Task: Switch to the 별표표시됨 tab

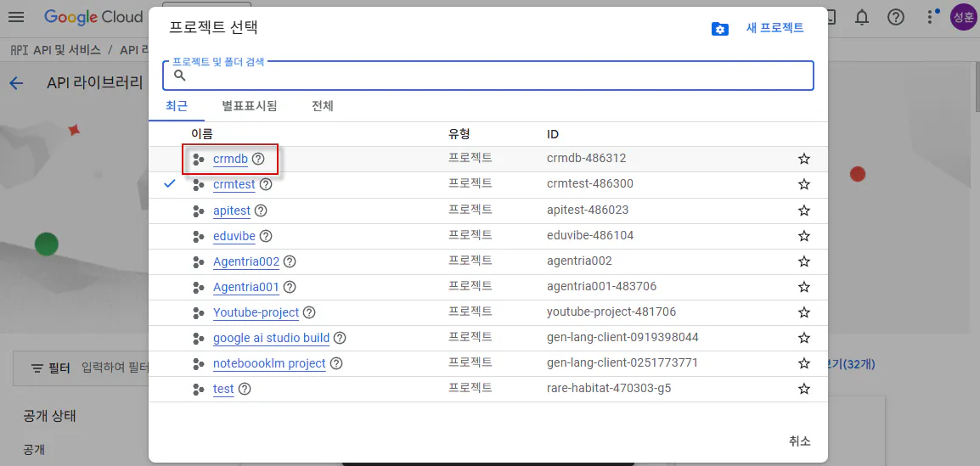Action: coord(250,105)
